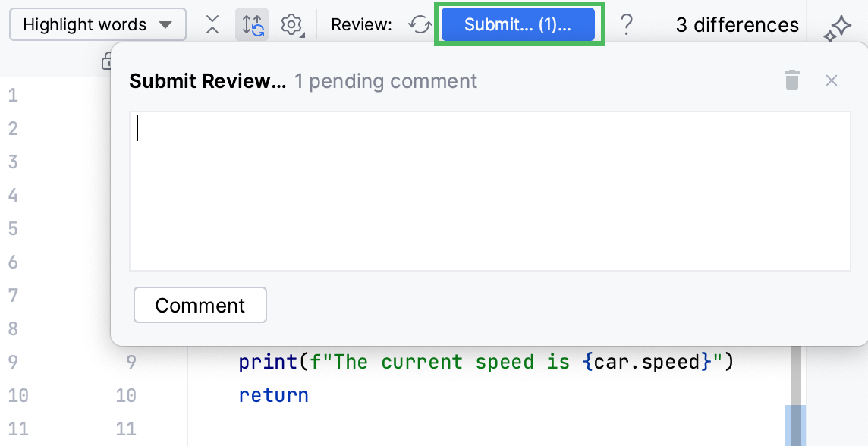
Task: Open the help question mark icon
Action: [x=627, y=24]
